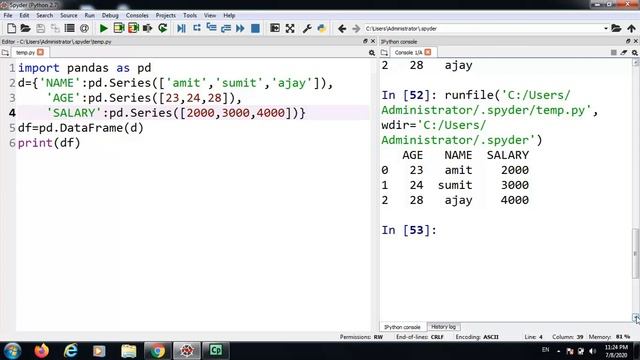Open Internet Explorer from the taskbar

[71, 351]
